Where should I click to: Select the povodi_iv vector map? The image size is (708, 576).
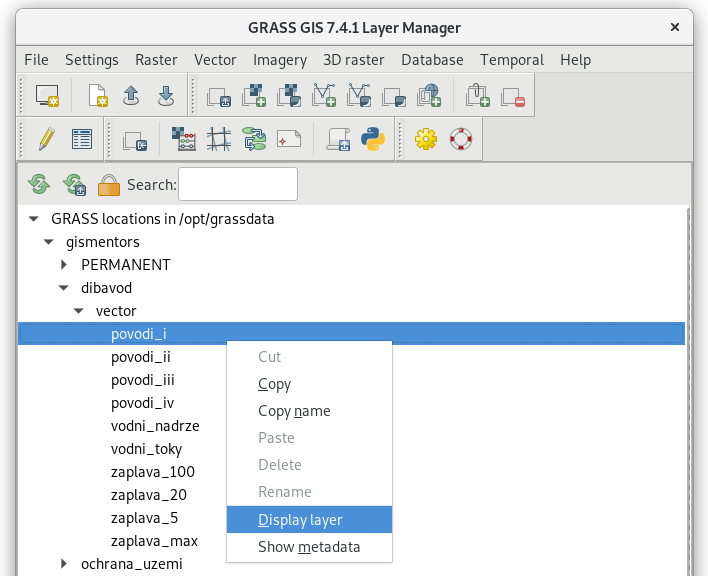click(142, 403)
